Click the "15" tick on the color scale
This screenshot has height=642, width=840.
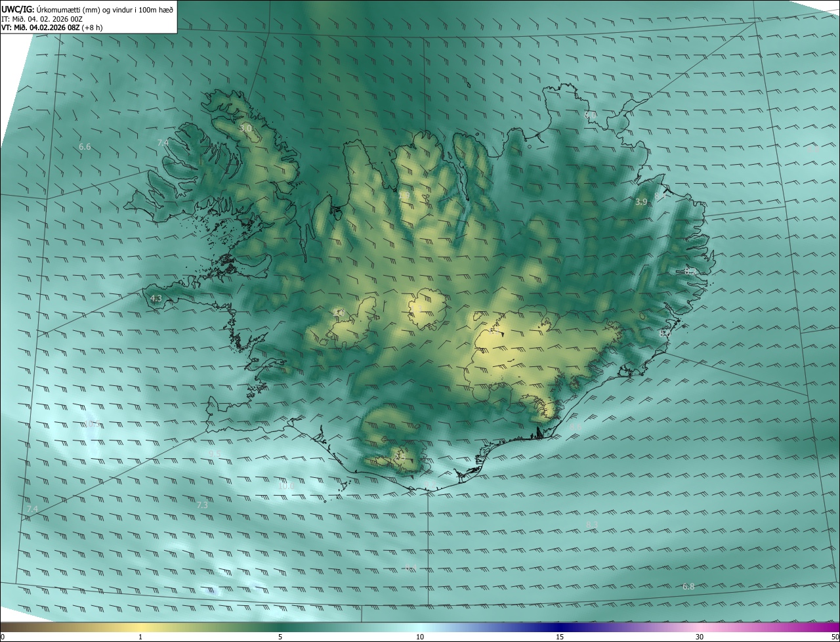tap(560, 637)
